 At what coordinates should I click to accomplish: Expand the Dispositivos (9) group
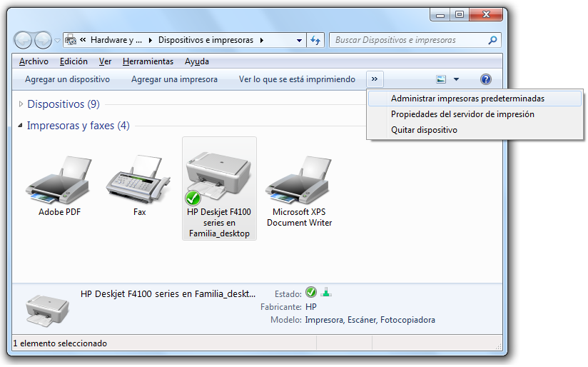click(x=21, y=104)
